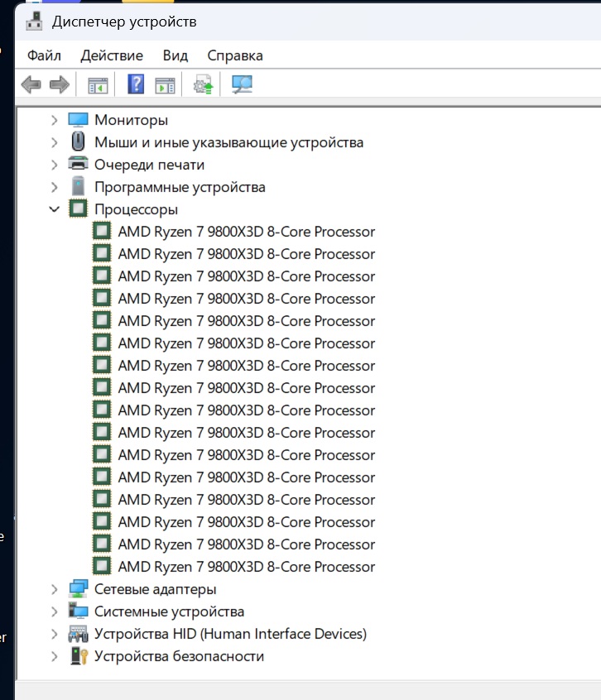Expand the Программные устройства node
The height and width of the screenshot is (700, 601).
(54, 187)
